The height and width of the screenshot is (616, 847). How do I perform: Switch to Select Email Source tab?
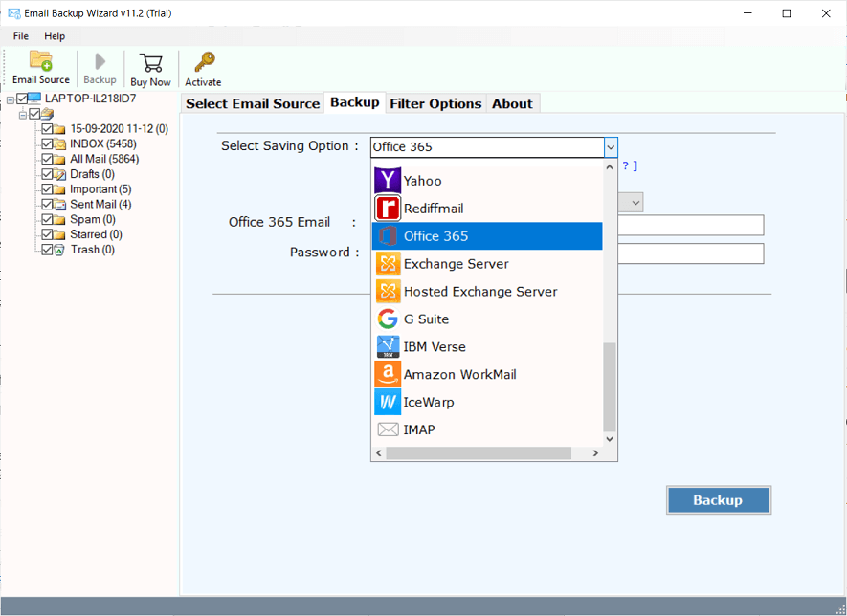point(253,103)
